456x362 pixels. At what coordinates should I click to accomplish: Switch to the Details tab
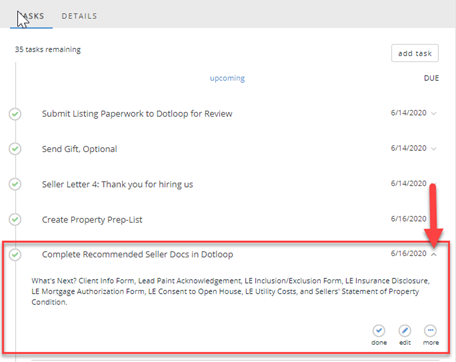[79, 16]
